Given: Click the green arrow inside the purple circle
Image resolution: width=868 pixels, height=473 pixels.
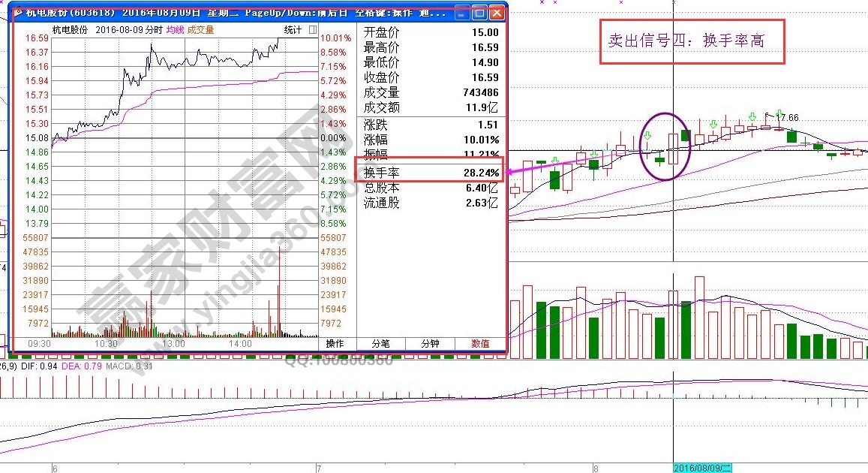Looking at the screenshot, I should tap(646, 135).
